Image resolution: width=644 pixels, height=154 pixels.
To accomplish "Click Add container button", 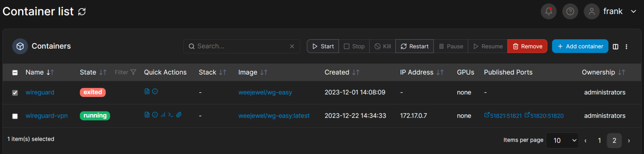I will (x=580, y=46).
